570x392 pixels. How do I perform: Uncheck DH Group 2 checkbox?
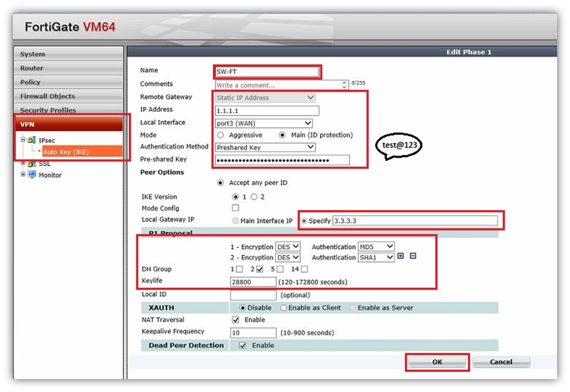click(x=260, y=269)
